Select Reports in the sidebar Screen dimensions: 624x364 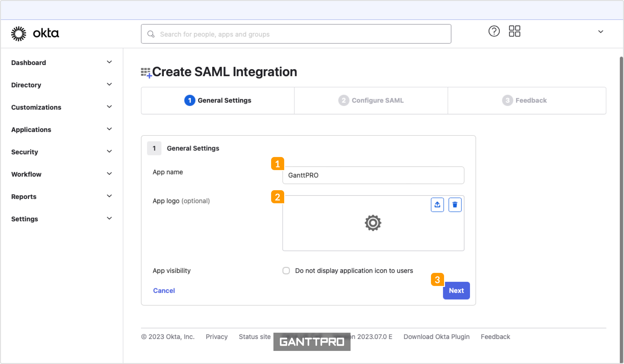tap(24, 197)
